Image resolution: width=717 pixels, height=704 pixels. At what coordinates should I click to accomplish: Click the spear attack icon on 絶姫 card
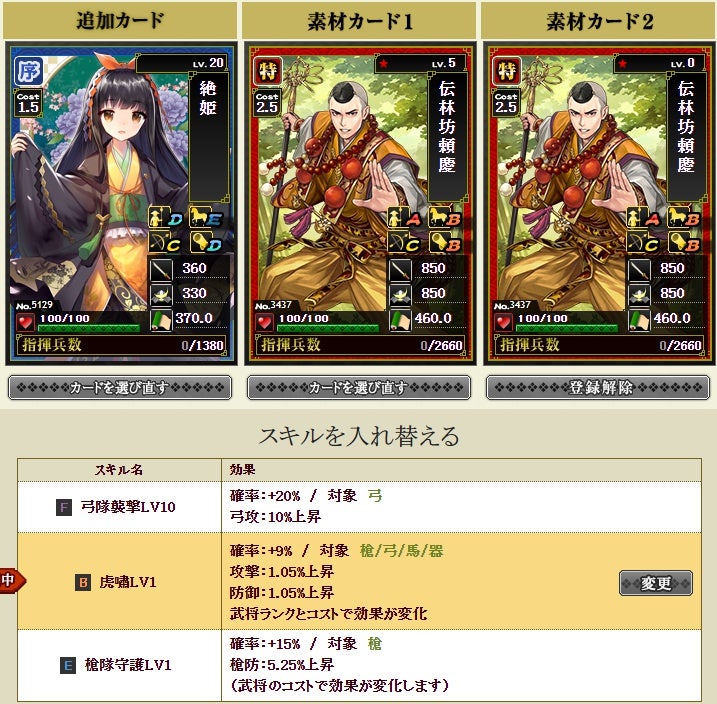pos(161,269)
